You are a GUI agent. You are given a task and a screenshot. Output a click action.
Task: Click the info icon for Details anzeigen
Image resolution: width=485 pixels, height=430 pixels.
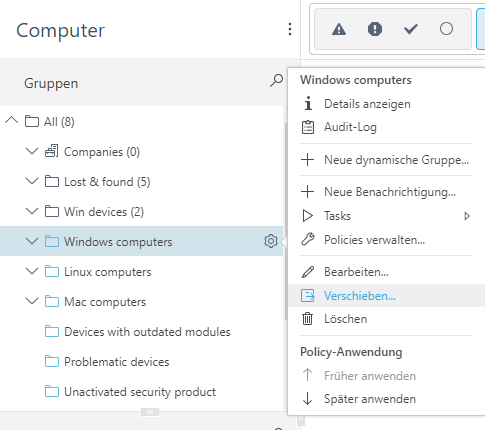pos(308,103)
